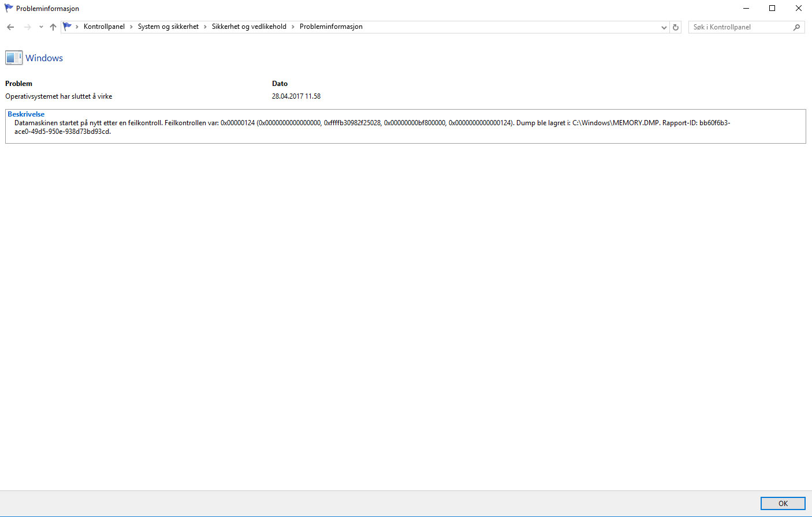Expand the chevron after Kontrollpanel breadcrumb
This screenshot has height=517, width=812.
131,27
